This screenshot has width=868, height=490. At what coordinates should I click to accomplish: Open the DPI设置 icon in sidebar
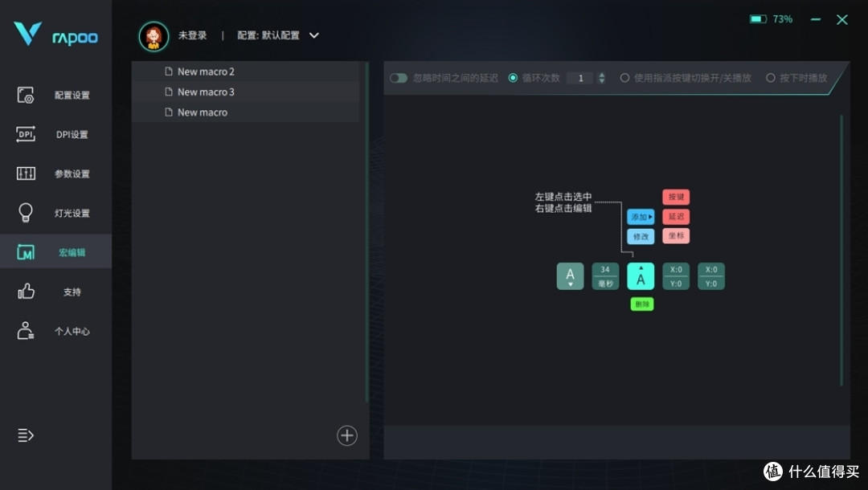(x=26, y=134)
